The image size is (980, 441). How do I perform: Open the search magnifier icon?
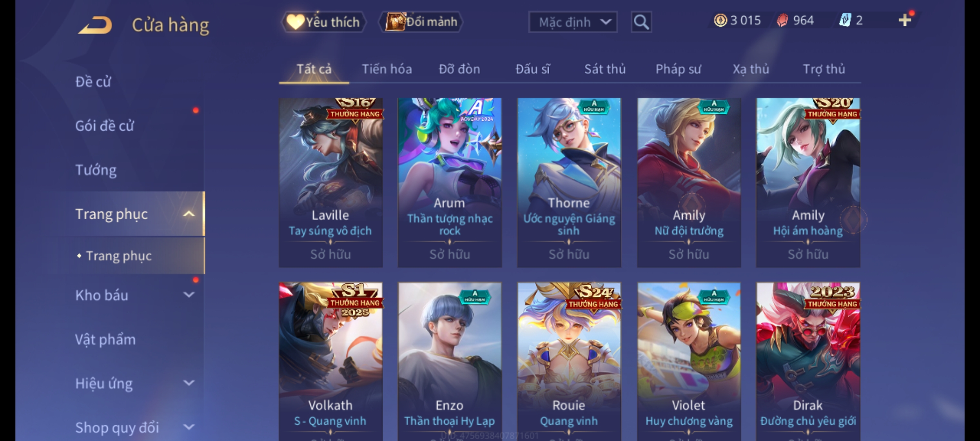pos(641,22)
